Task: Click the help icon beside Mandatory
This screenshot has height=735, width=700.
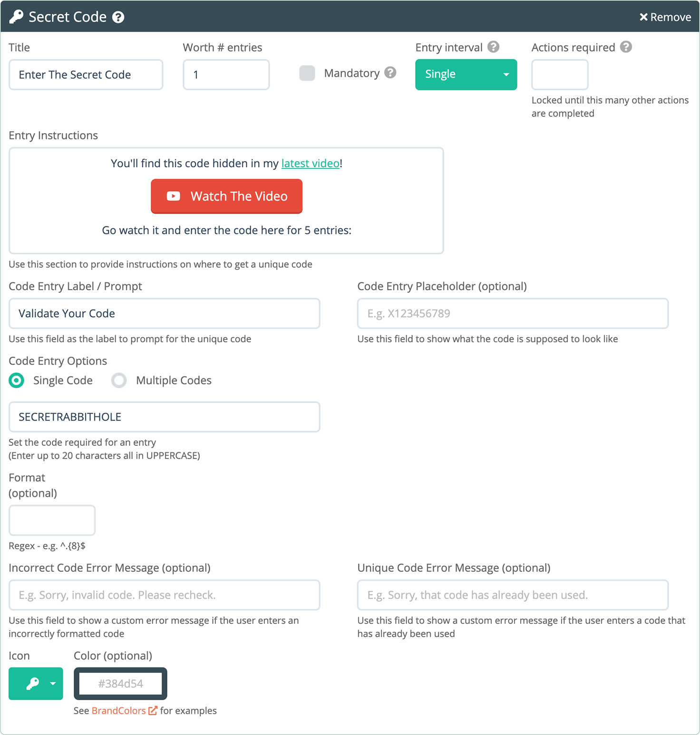Action: [x=390, y=73]
